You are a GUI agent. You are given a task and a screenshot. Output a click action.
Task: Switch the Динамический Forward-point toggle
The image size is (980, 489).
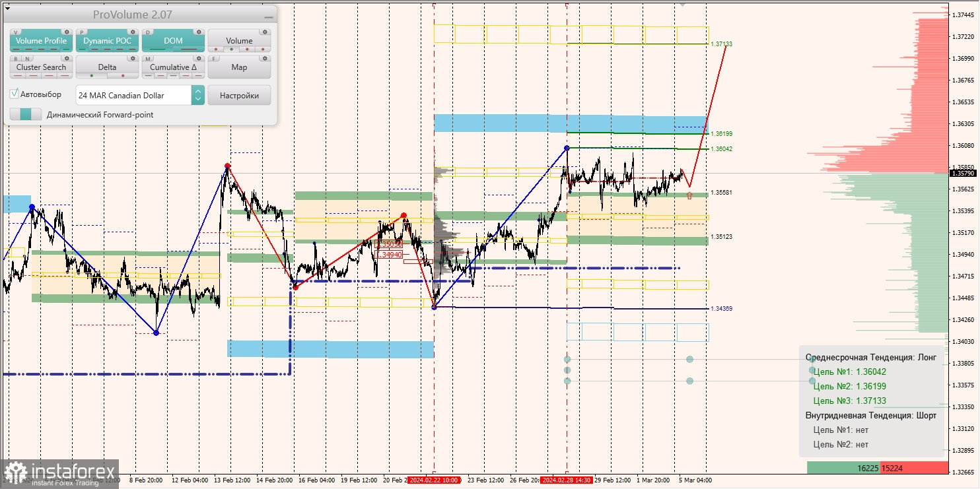pos(26,114)
